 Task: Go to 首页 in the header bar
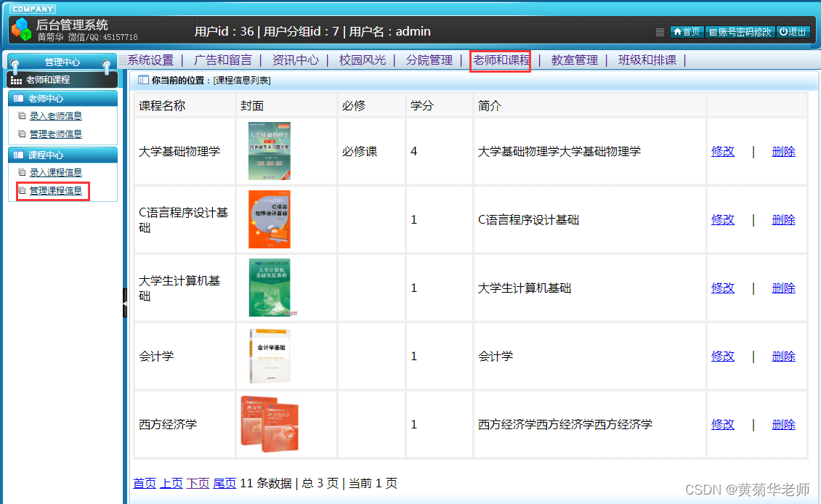click(687, 32)
